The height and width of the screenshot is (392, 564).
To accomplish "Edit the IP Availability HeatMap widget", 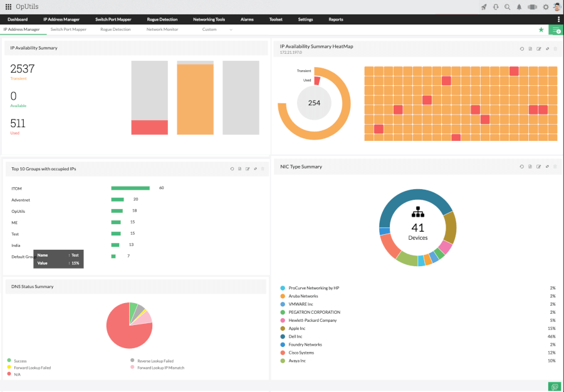I will [539, 48].
